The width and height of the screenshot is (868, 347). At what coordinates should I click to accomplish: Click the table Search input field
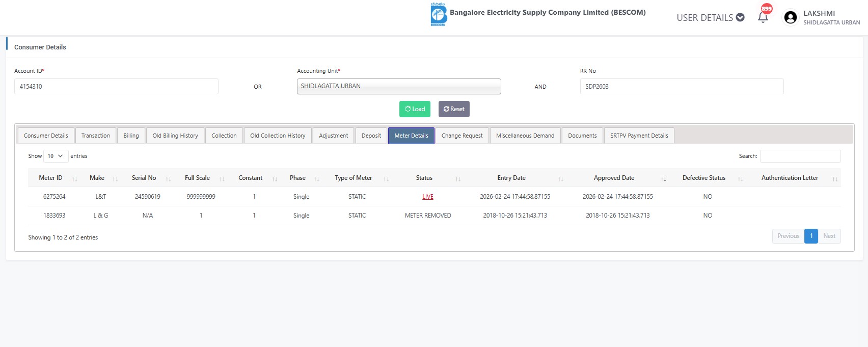[800, 156]
